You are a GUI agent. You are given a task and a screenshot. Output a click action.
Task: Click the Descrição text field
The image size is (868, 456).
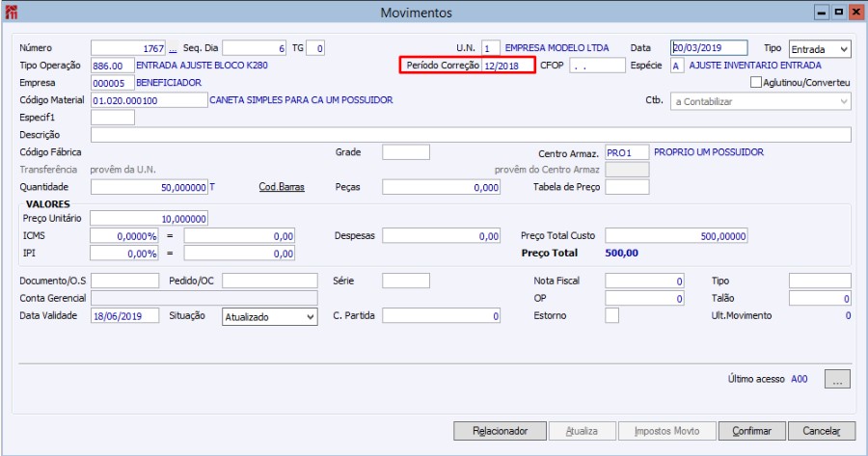point(471,134)
